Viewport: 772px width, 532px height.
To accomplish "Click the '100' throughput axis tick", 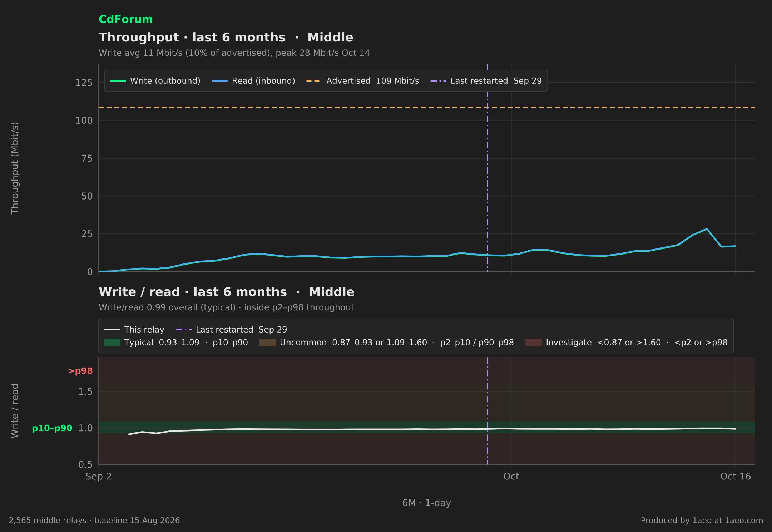I will tap(84, 120).
